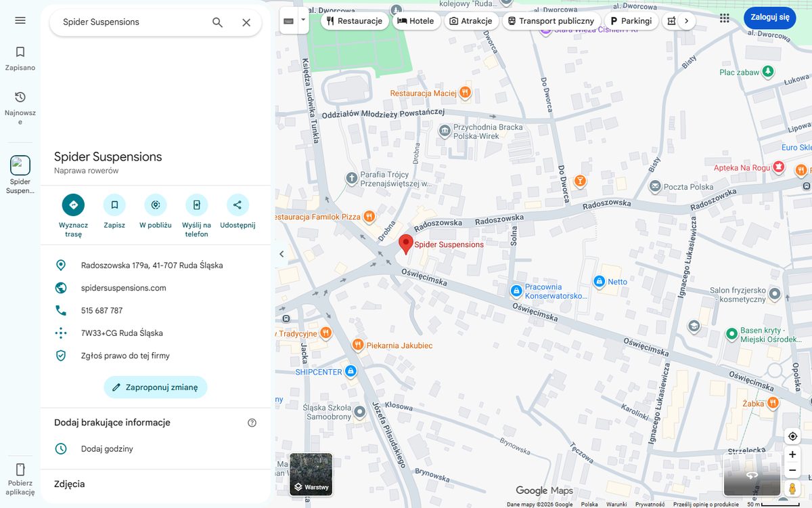Click Plac zabaw playground marker

tap(767, 71)
